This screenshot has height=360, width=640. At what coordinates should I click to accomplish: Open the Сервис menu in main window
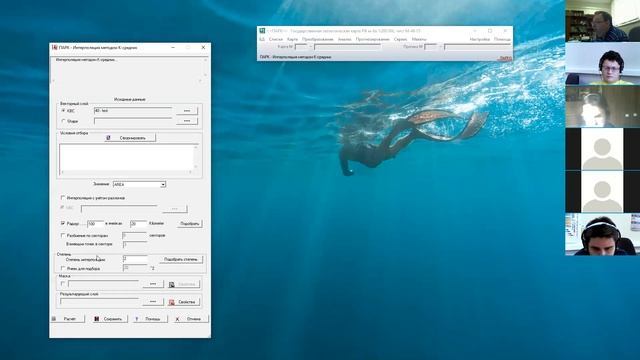point(400,39)
